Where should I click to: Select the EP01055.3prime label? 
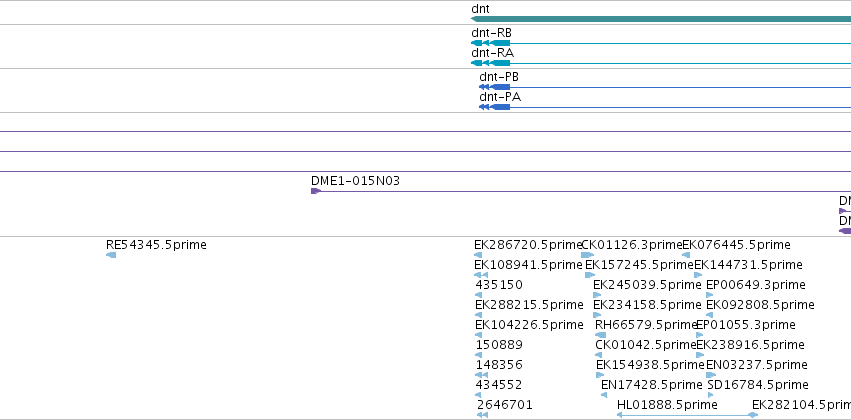pos(746,325)
